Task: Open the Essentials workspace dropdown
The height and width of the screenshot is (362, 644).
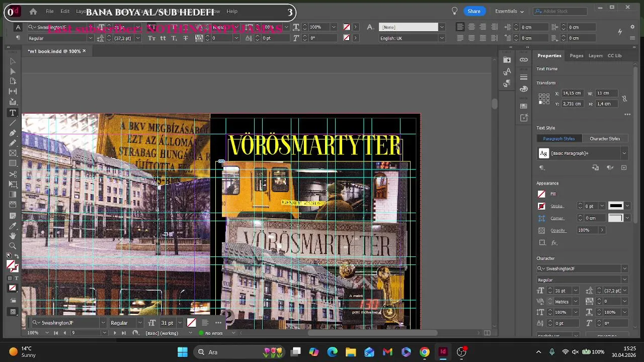Action: point(509,12)
